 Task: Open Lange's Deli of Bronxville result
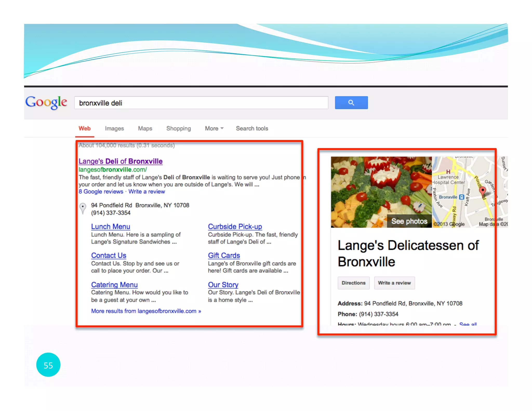(x=121, y=161)
